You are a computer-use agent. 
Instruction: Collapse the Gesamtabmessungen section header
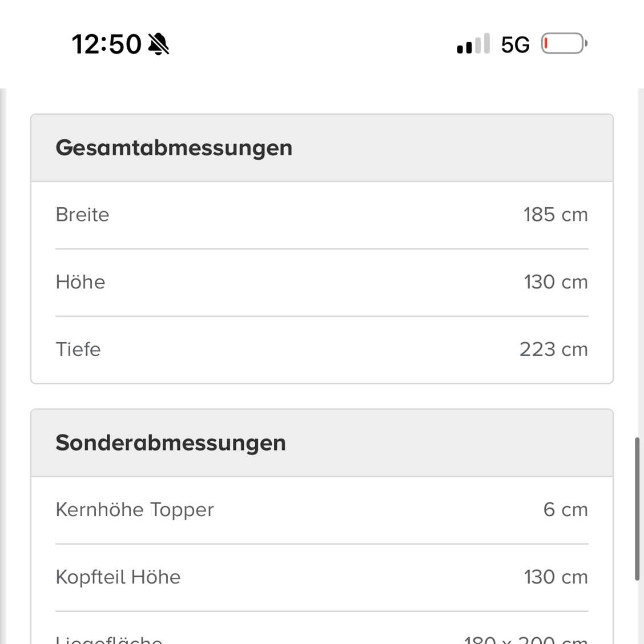pos(322,148)
